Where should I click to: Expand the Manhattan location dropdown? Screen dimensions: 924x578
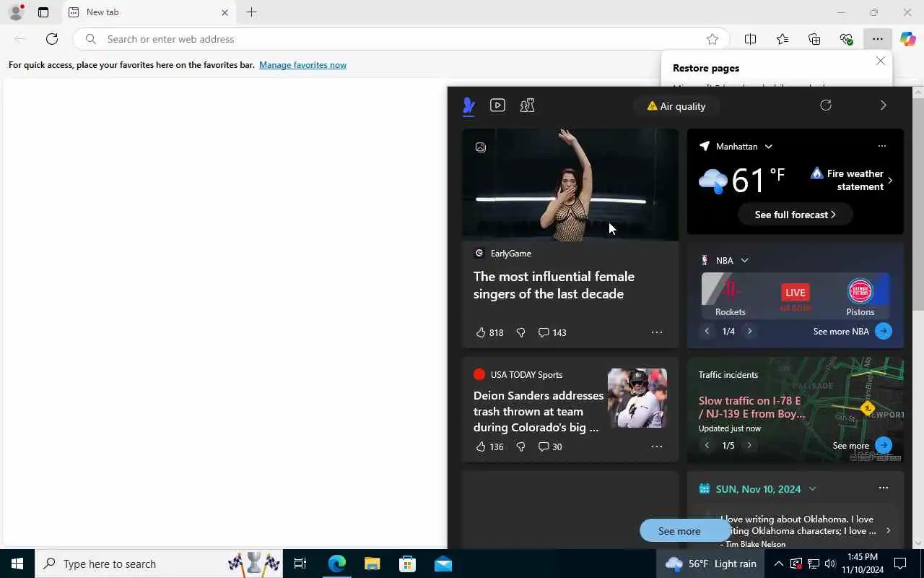coord(768,147)
